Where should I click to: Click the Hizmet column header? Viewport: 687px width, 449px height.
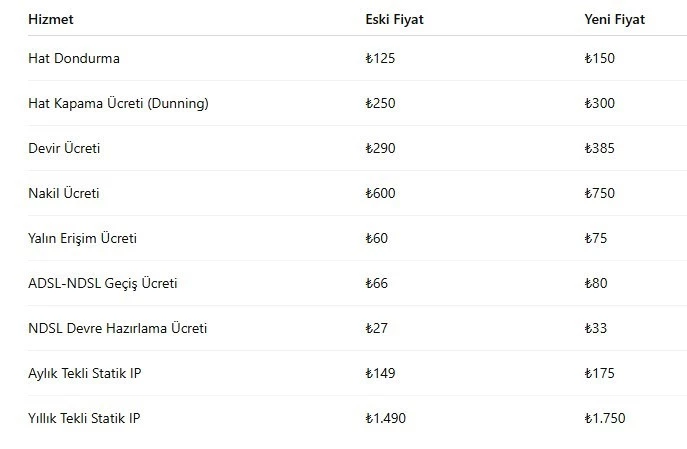(x=50, y=19)
